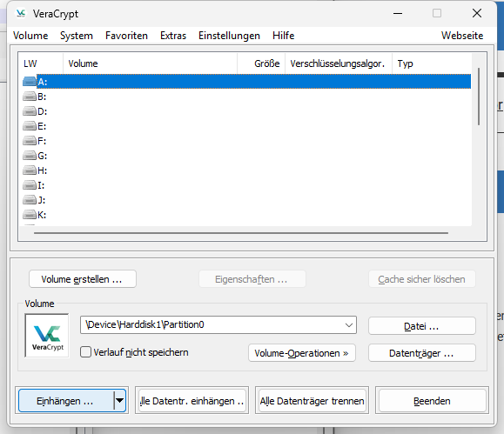
Task: Click 'Cache sicher löschen' button
Action: [x=421, y=279]
